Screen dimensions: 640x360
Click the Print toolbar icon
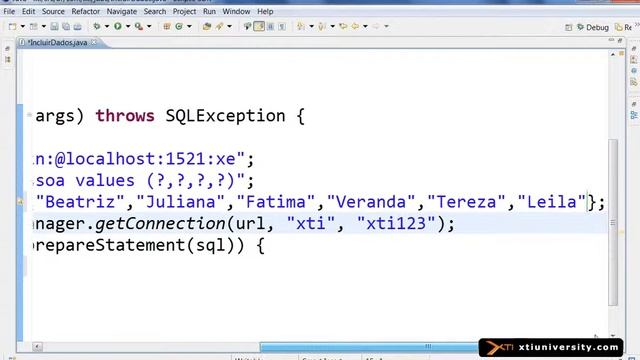coord(77,27)
